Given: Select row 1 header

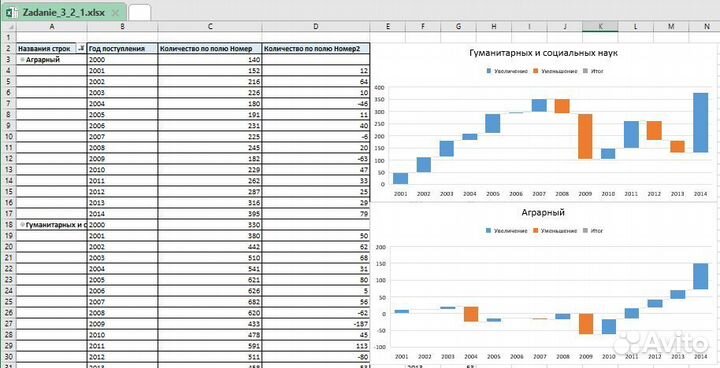Looking at the screenshot, I should pyautogui.click(x=8, y=37).
